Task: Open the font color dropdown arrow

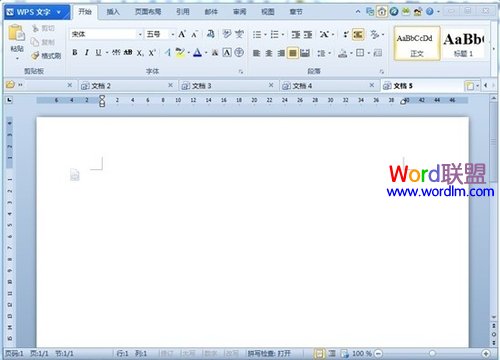Action: pyautogui.click(x=206, y=53)
